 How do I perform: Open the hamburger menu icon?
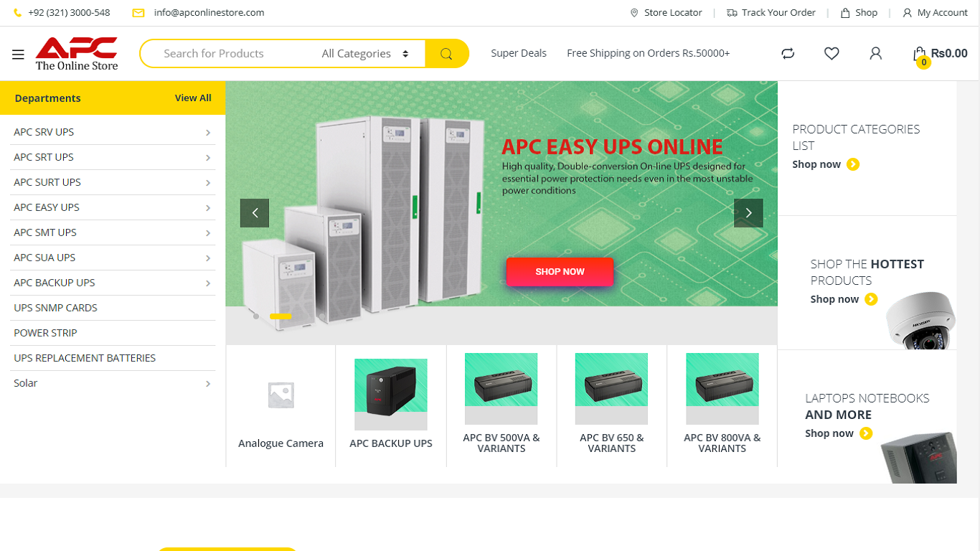tap(18, 55)
